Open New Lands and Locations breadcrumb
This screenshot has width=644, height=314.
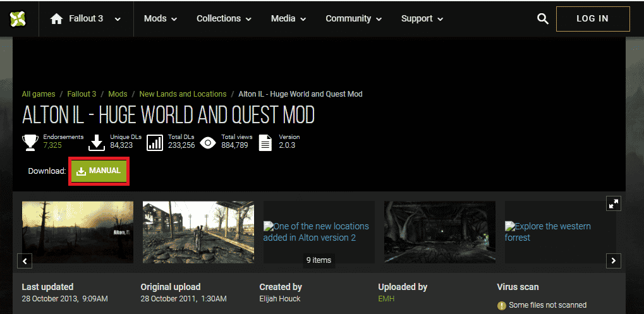(183, 94)
